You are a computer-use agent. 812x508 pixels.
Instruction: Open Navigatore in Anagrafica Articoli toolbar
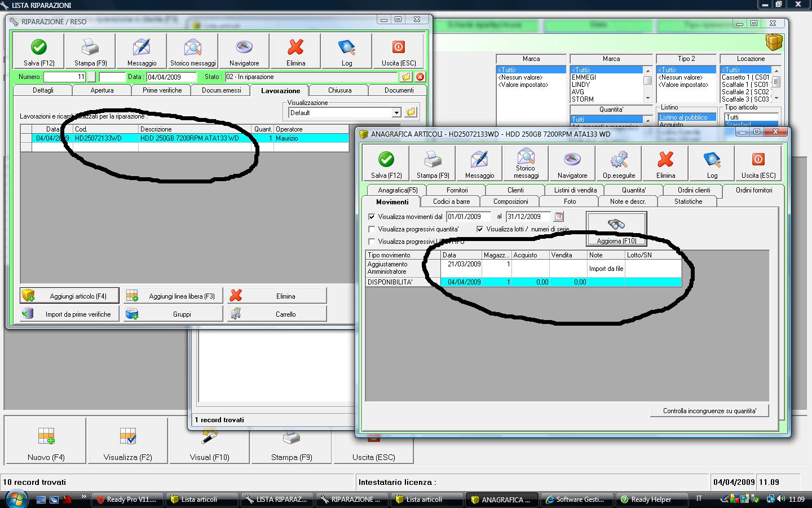coord(572,164)
